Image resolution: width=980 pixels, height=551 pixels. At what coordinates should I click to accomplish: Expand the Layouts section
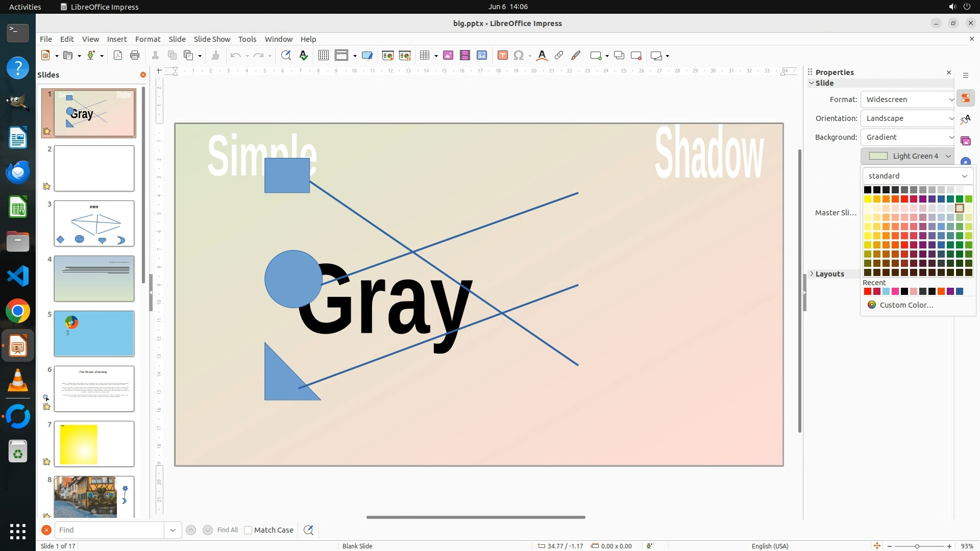pos(829,274)
